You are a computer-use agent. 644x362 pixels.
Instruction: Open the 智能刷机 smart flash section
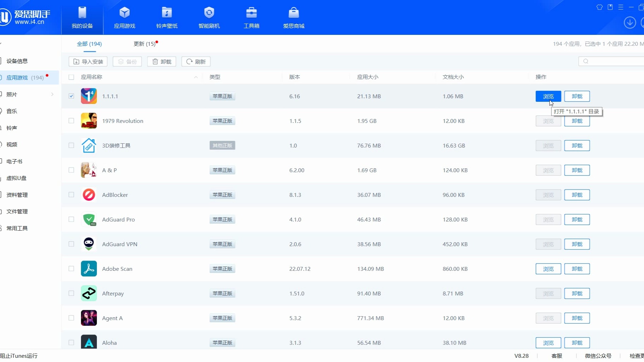coord(209,17)
